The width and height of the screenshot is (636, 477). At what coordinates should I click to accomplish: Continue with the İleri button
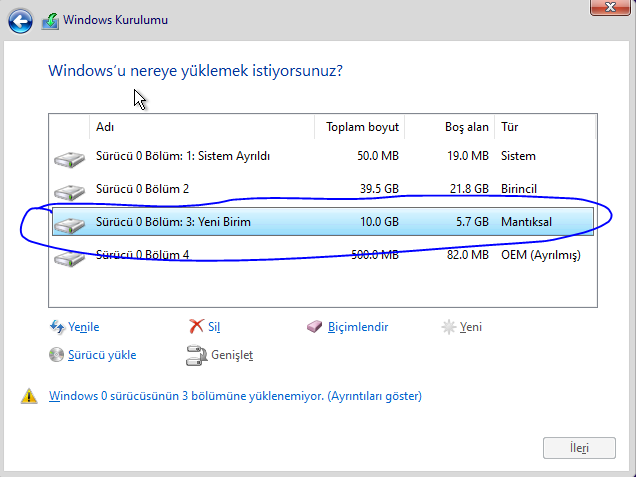pyautogui.click(x=579, y=448)
